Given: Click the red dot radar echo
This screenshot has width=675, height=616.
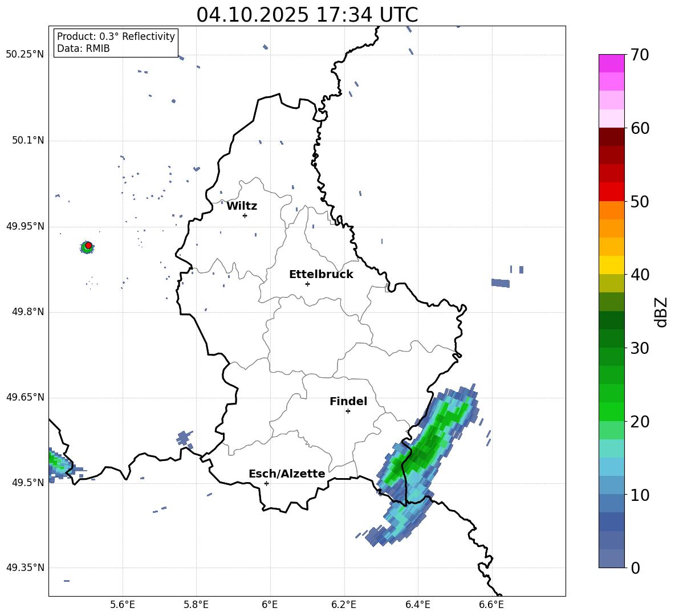Looking at the screenshot, I should point(88,246).
